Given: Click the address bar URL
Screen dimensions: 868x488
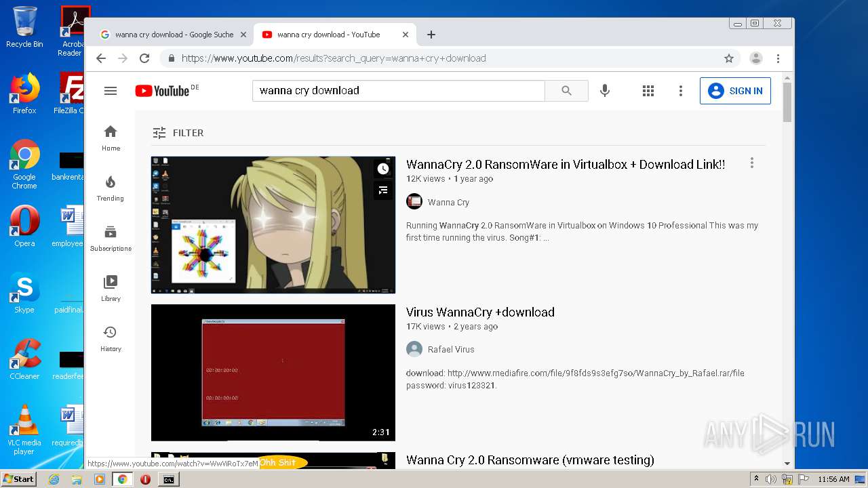Looking at the screenshot, I should (x=334, y=58).
